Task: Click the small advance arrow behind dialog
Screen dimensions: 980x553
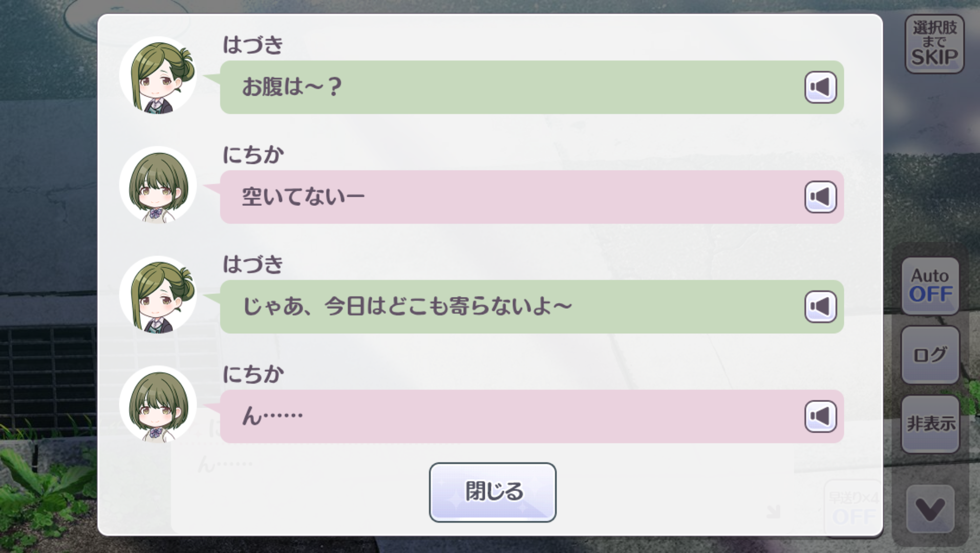Action: click(774, 511)
